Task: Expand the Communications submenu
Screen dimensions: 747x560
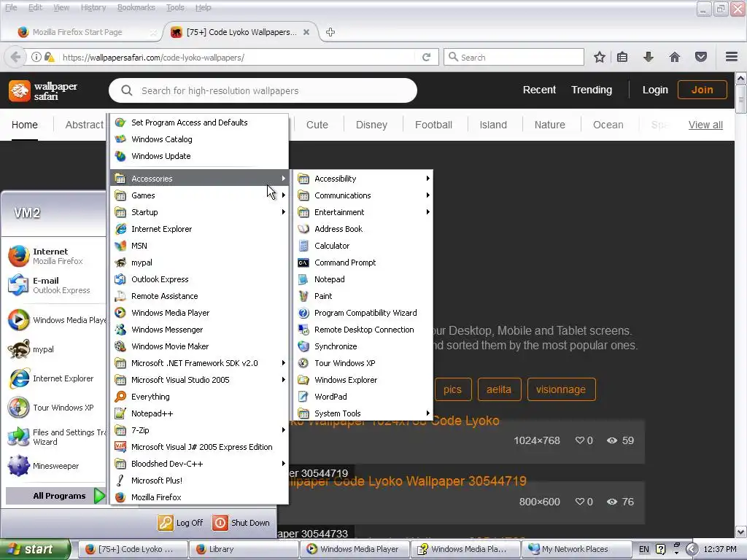Action: point(363,195)
